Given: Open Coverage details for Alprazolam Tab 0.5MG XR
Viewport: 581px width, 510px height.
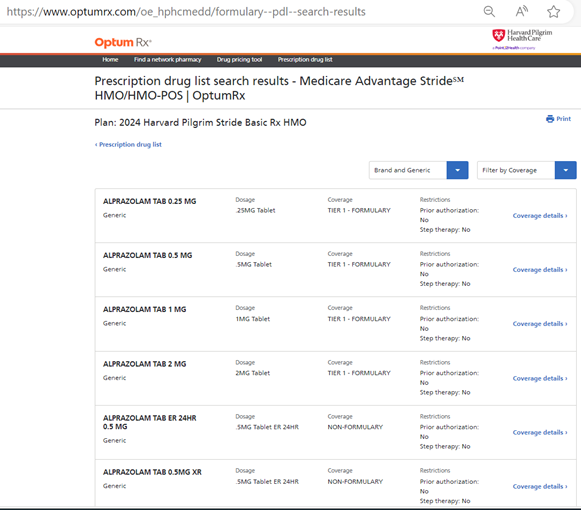Looking at the screenshot, I should click(x=540, y=487).
